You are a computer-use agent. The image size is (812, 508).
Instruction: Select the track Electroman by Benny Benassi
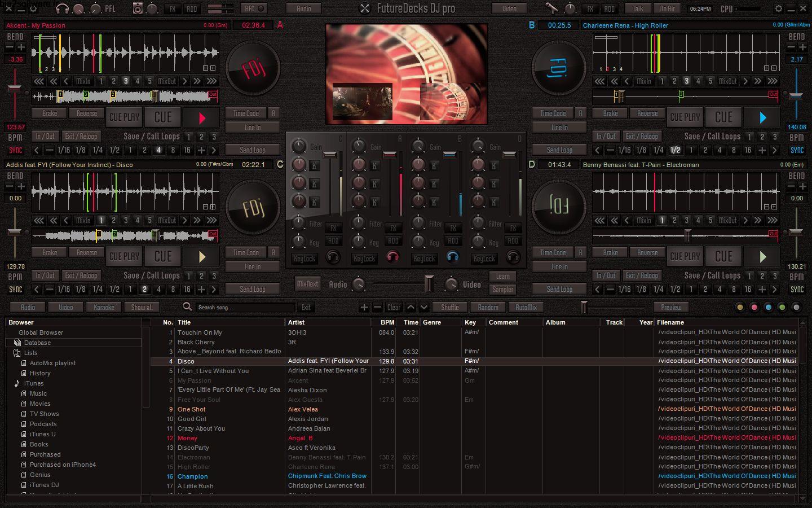(193, 457)
